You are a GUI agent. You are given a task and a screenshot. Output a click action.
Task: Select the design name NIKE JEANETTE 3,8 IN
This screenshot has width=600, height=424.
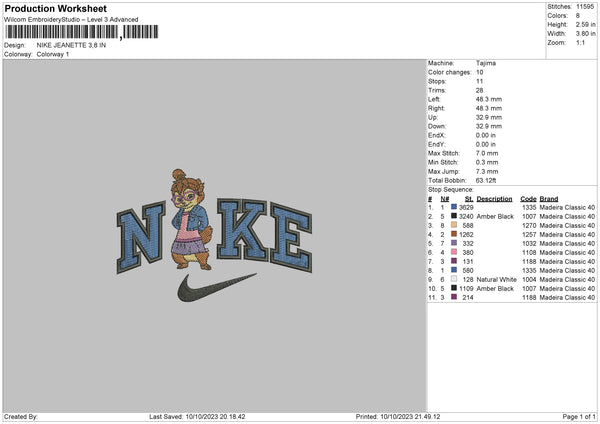71,45
